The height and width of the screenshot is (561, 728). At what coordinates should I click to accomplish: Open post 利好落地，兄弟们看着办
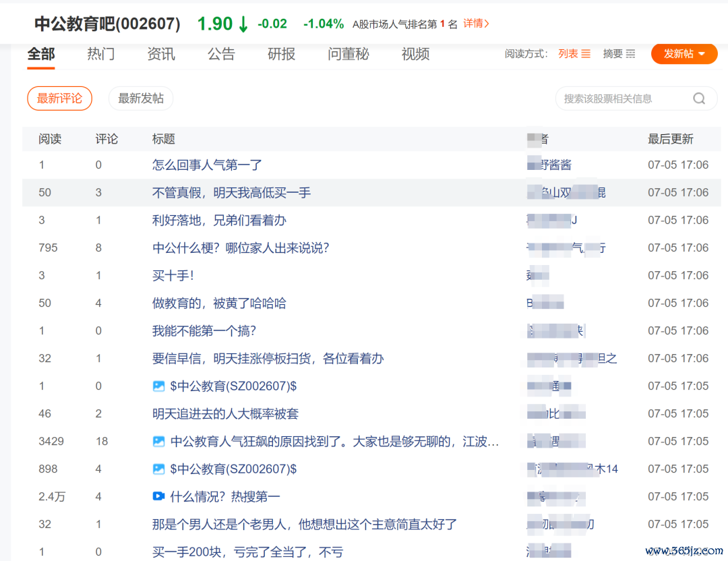(x=219, y=220)
